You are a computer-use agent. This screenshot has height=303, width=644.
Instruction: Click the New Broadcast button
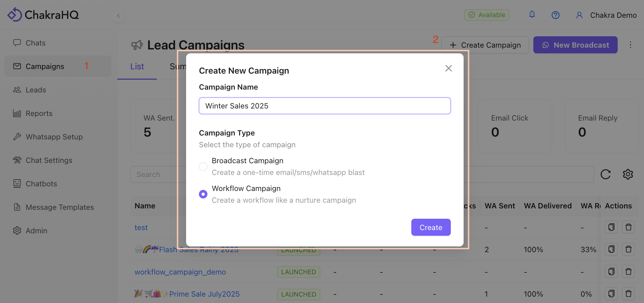pos(575,45)
